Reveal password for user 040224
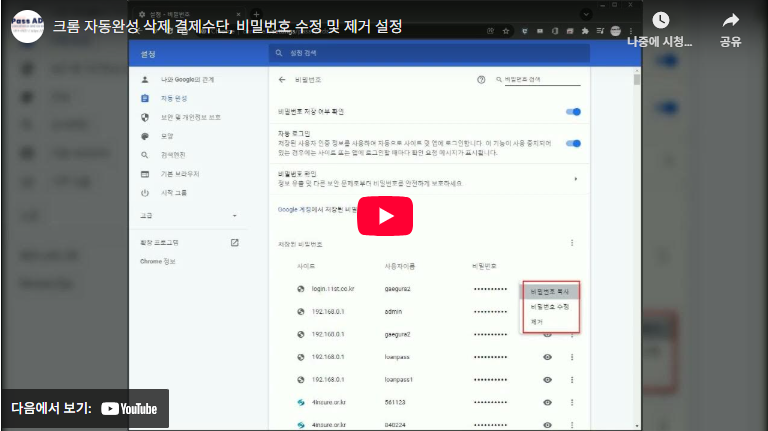 548,425
